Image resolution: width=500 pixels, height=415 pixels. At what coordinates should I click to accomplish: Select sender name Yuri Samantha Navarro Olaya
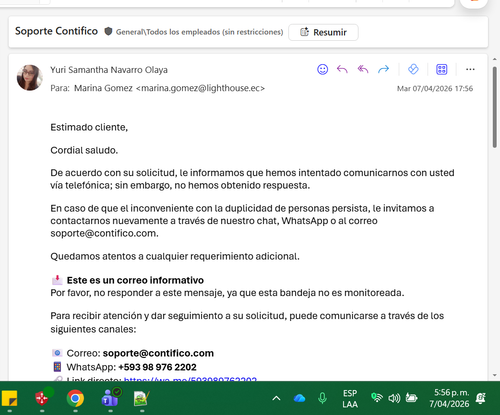(109, 70)
